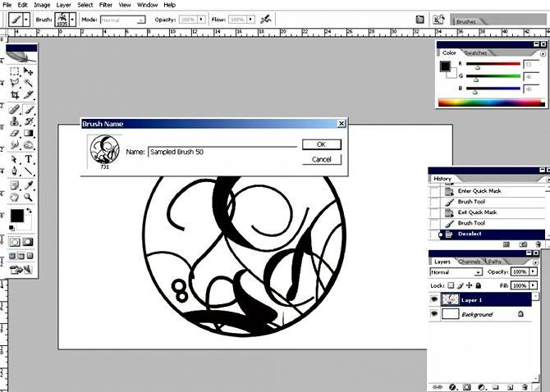Switch to the Channels tab

tap(470, 262)
